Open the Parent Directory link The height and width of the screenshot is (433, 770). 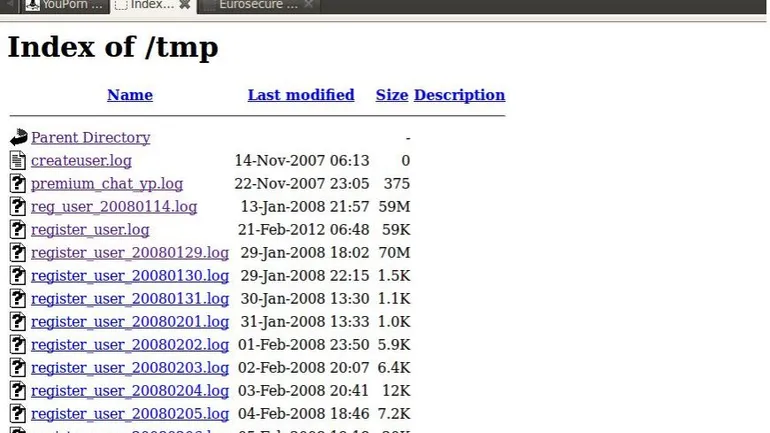(90, 138)
